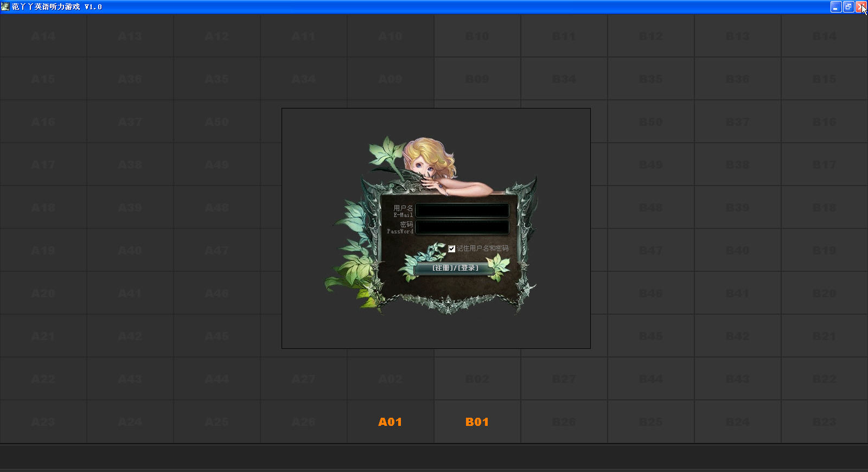868x472 pixels.
Task: Click the dimmed B38 grid cell
Action: [738, 164]
